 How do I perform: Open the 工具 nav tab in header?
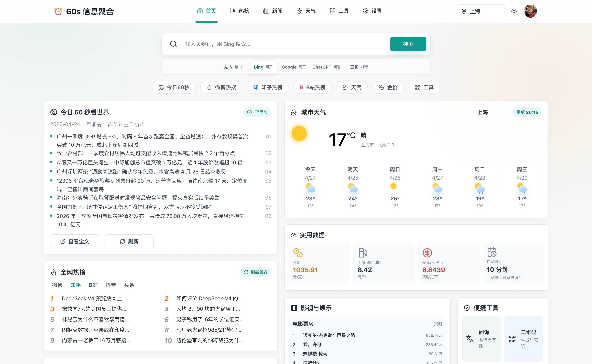[339, 11]
